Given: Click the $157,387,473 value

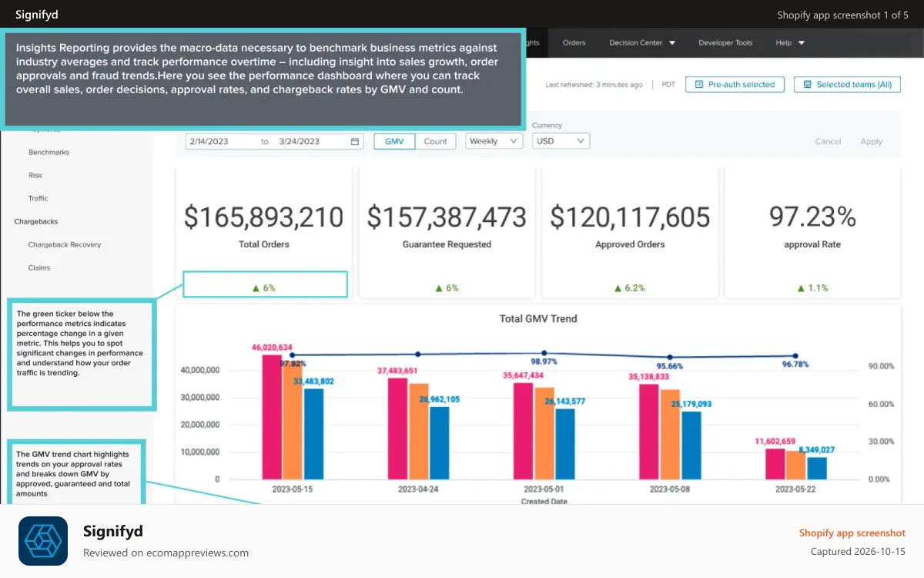Looking at the screenshot, I should (x=447, y=217).
